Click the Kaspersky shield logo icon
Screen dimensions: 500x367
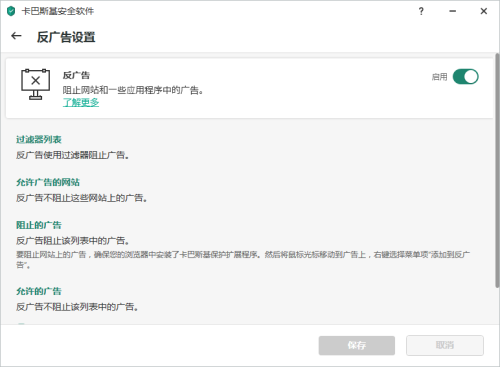(11, 11)
